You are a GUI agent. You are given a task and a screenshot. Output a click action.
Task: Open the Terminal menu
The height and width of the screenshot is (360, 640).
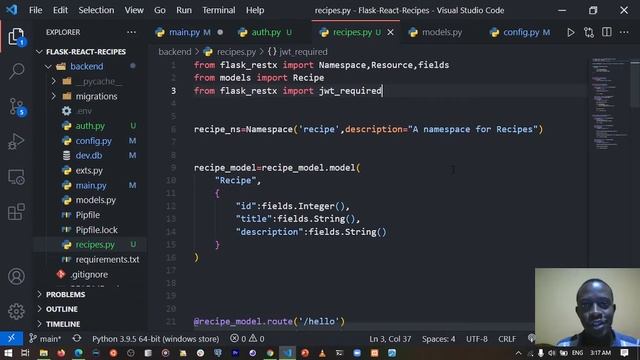click(218, 10)
